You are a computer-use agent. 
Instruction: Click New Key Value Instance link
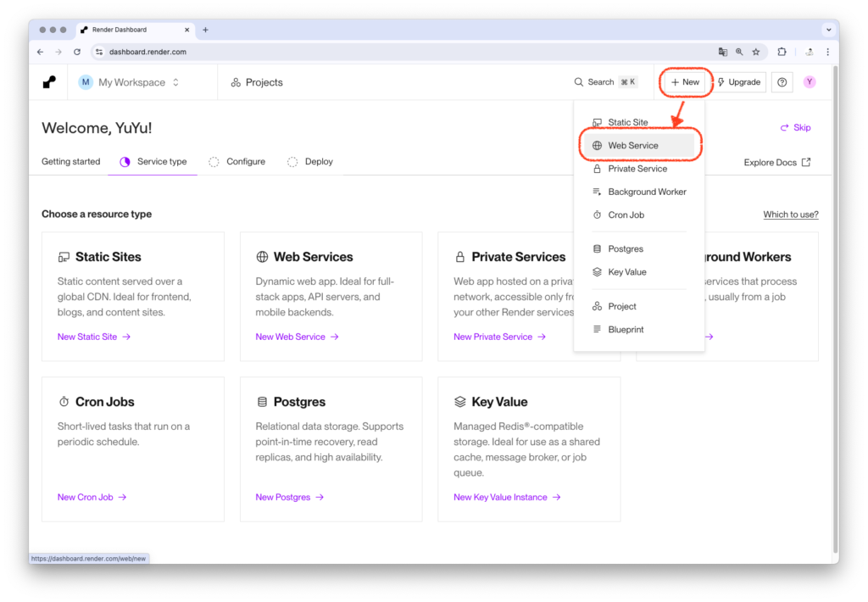pyautogui.click(x=507, y=498)
